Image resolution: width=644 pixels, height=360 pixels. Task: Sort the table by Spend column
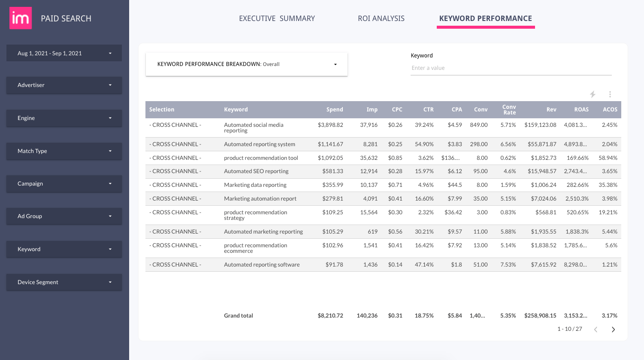[x=334, y=109]
